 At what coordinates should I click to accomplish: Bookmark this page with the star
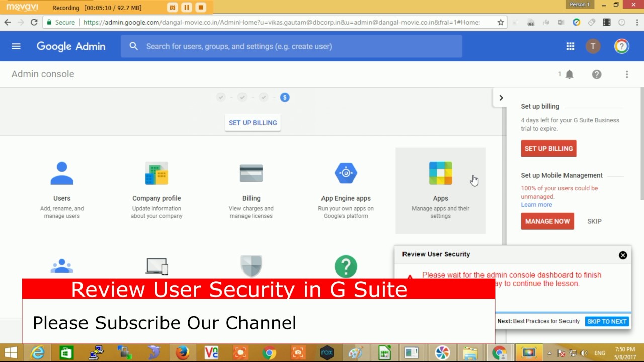(x=501, y=22)
